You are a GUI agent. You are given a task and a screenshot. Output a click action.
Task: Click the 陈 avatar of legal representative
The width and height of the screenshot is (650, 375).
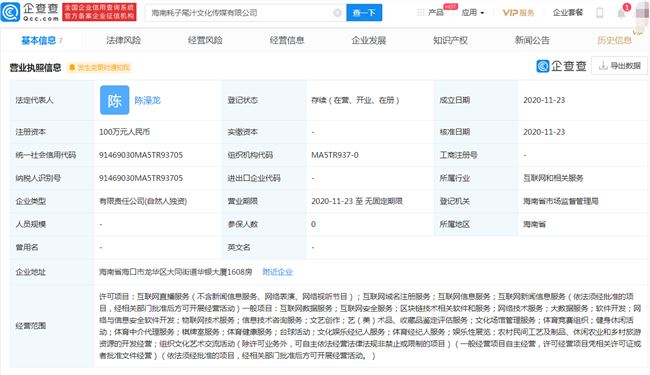tap(114, 100)
